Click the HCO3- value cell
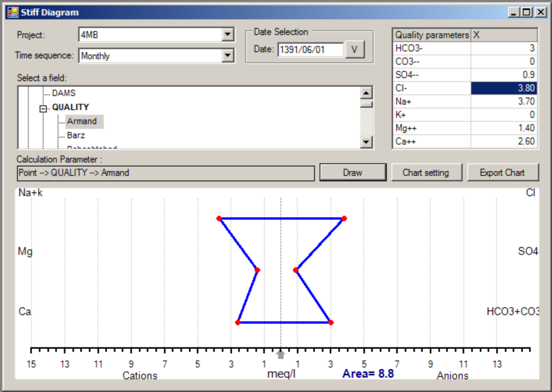Screen dimensions: 552x392 pyautogui.click(x=503, y=48)
